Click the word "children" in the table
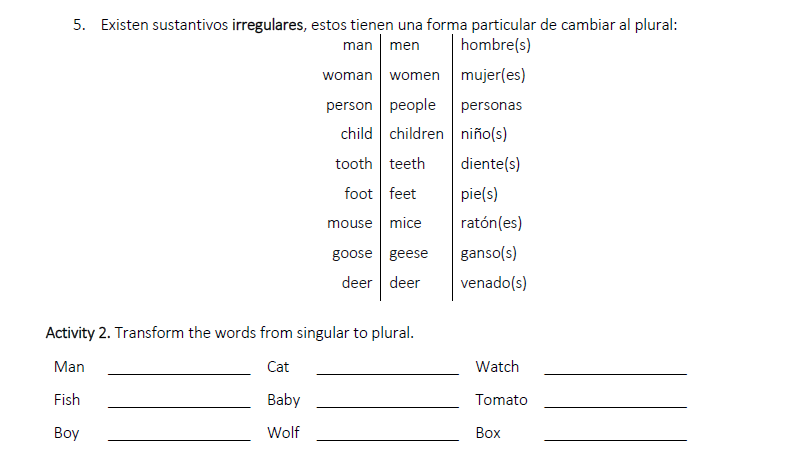 pos(416,134)
